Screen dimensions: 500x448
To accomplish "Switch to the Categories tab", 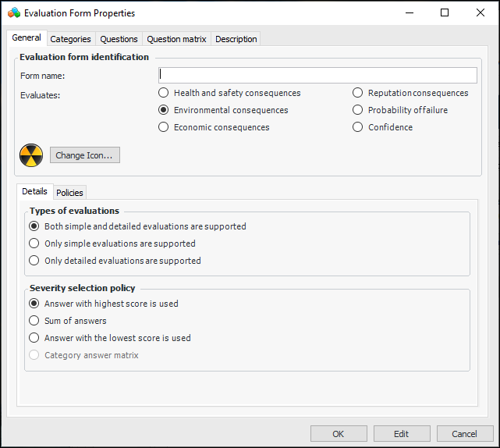I will (70, 39).
